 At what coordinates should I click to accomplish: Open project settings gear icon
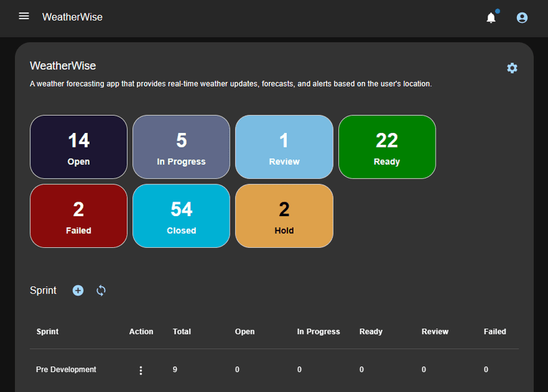[x=512, y=68]
